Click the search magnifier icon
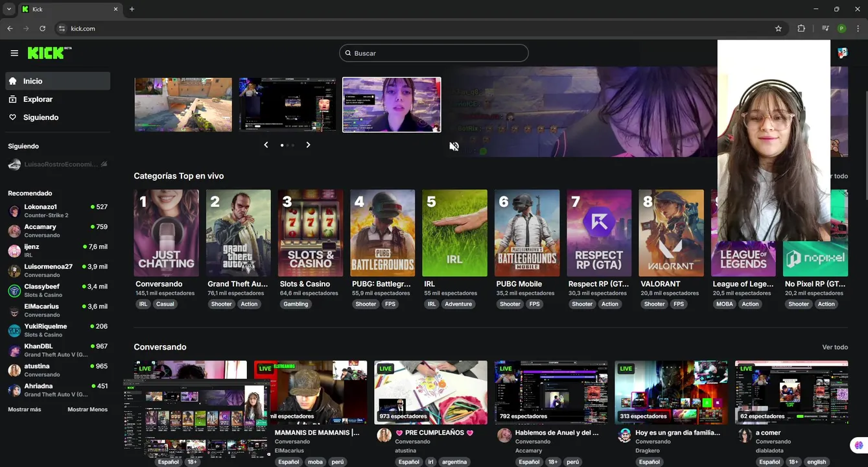 pos(348,53)
